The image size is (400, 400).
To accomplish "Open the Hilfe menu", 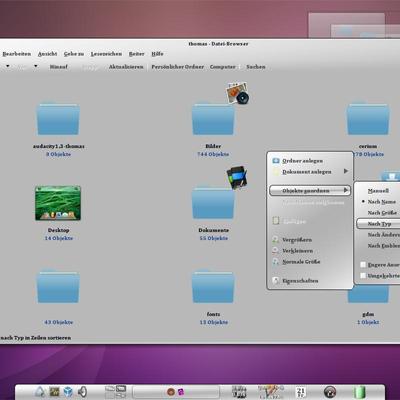I will 157,54.
